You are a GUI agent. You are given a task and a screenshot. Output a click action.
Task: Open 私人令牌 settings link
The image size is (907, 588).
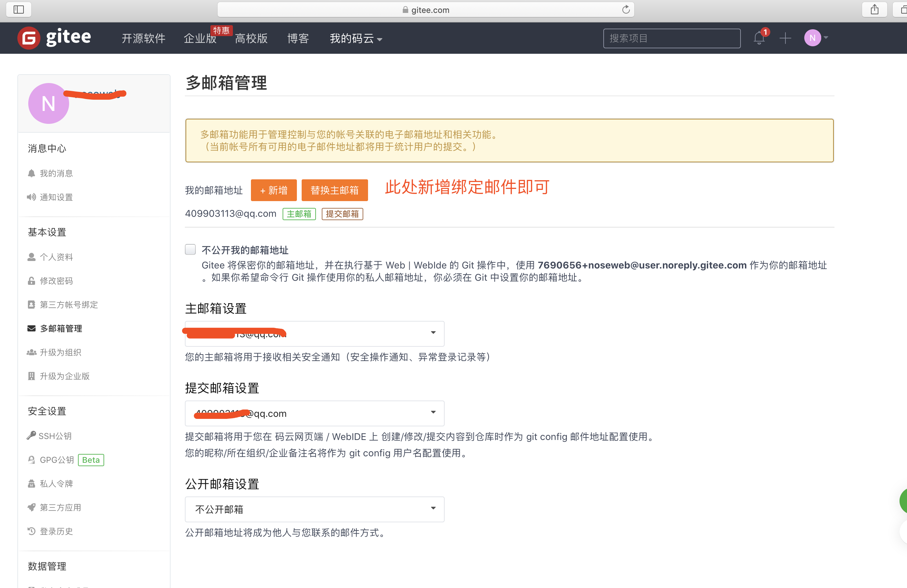click(x=57, y=484)
